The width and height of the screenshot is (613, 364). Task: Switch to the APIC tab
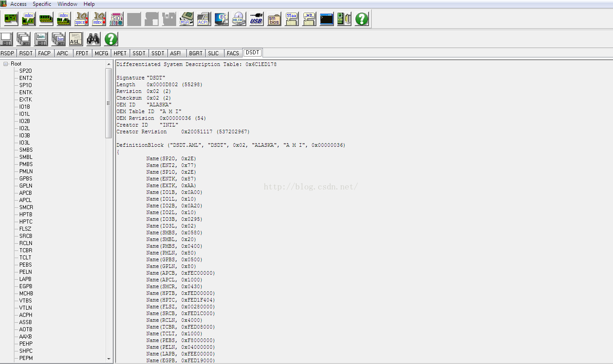point(63,53)
